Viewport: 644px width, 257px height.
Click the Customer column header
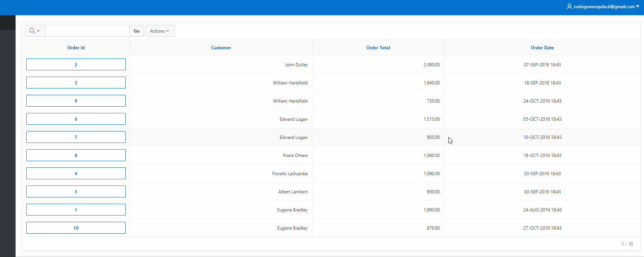[221, 48]
